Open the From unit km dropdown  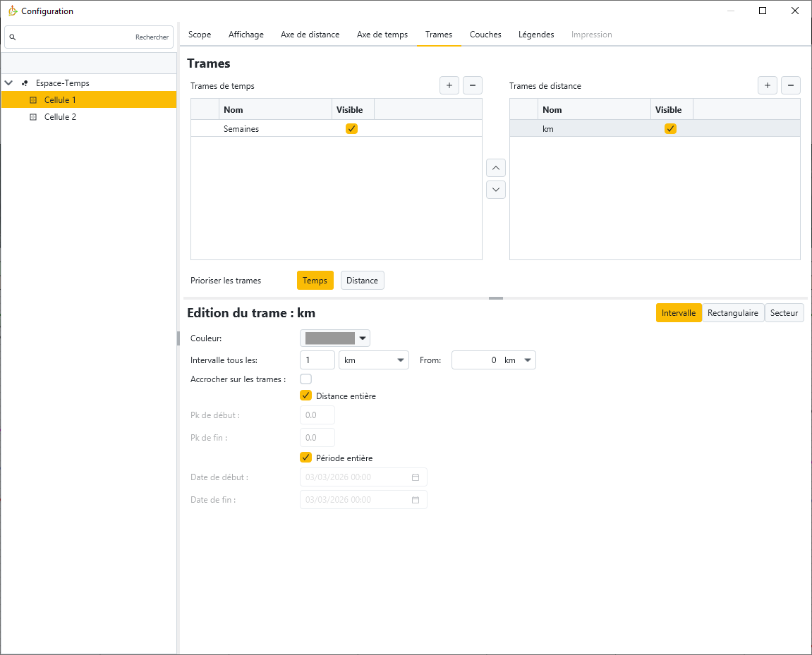519,360
